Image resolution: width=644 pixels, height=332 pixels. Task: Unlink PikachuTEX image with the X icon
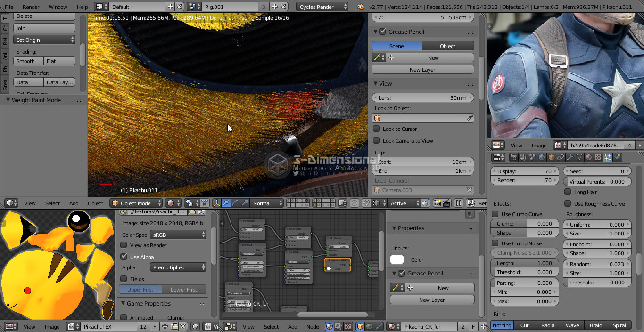pos(183,326)
